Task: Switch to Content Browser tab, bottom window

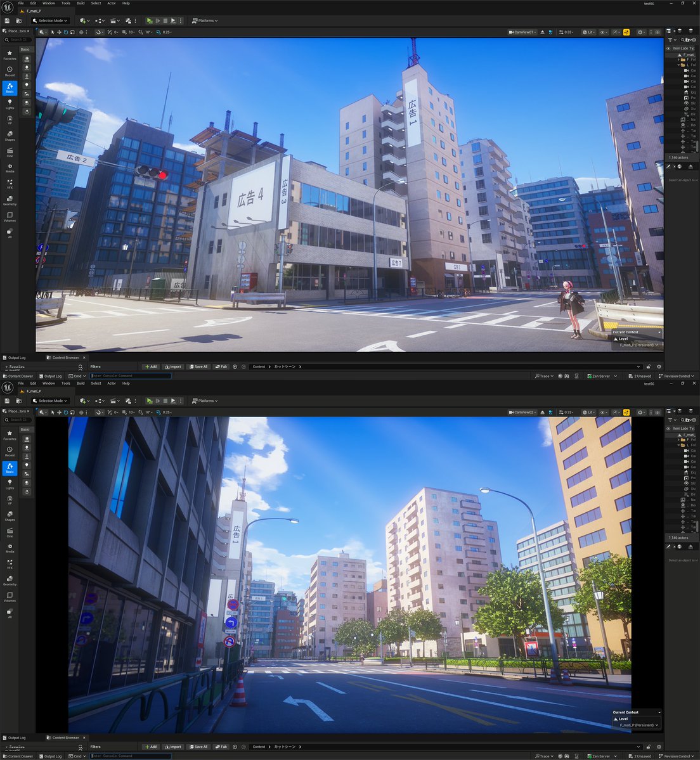Action: (65, 738)
